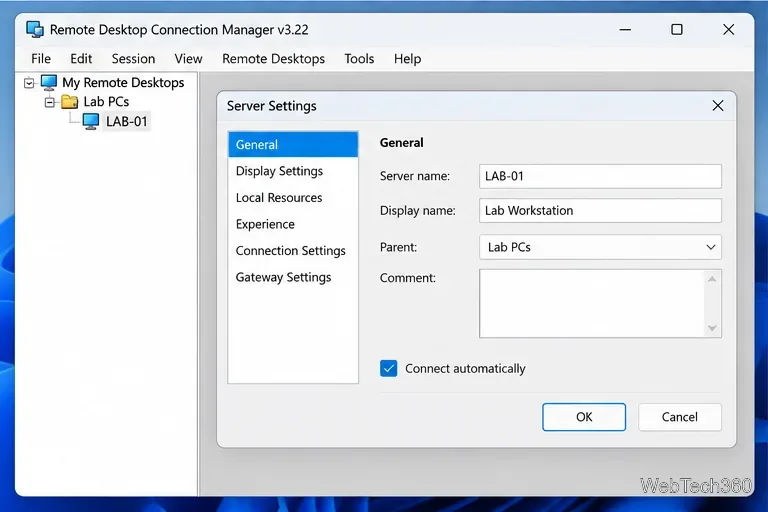This screenshot has height=512, width=768.
Task: Open the Remote Desktops menu
Action: 273,59
